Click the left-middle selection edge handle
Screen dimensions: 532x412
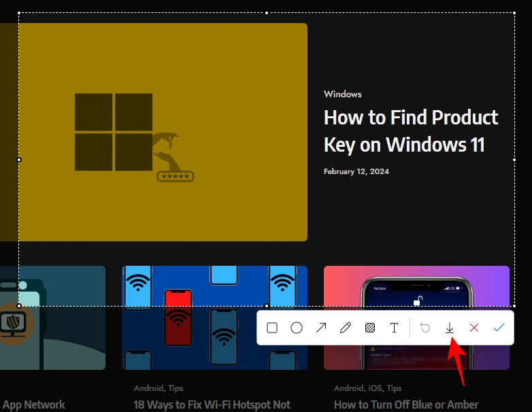tap(19, 160)
